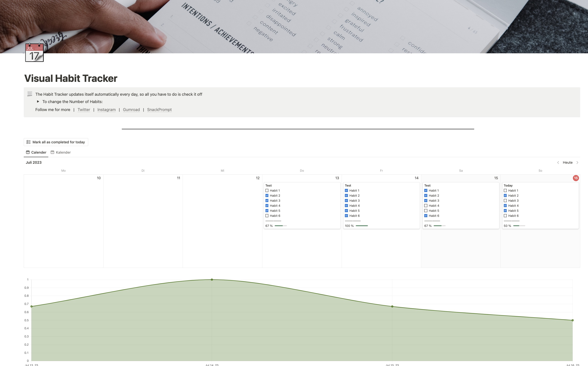Click the 100 % progress bar on July 14
588x366 pixels.
(x=362, y=226)
